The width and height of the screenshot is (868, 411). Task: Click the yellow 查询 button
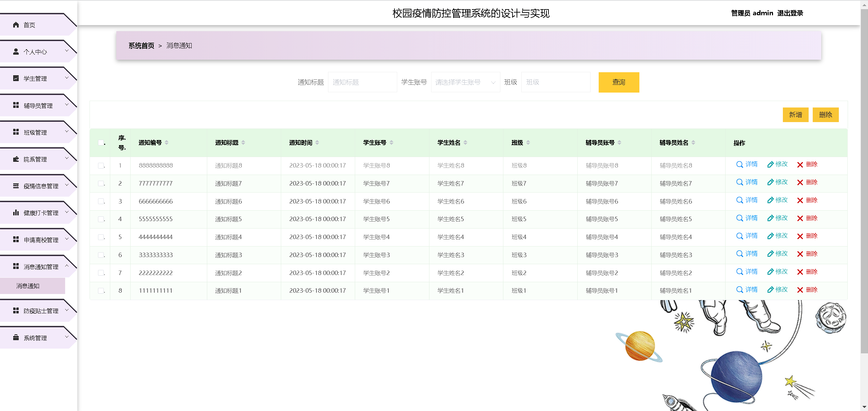click(x=618, y=82)
